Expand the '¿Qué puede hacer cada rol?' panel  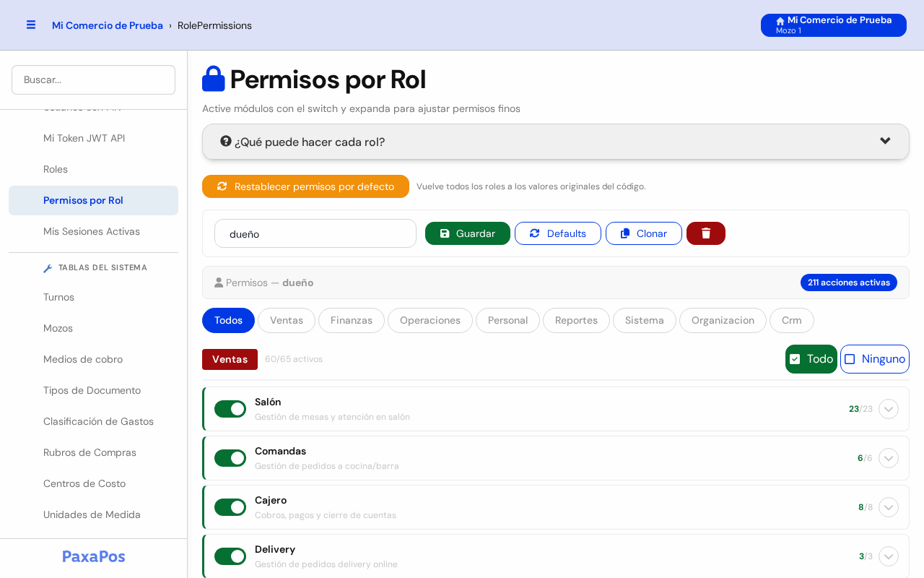coord(556,142)
